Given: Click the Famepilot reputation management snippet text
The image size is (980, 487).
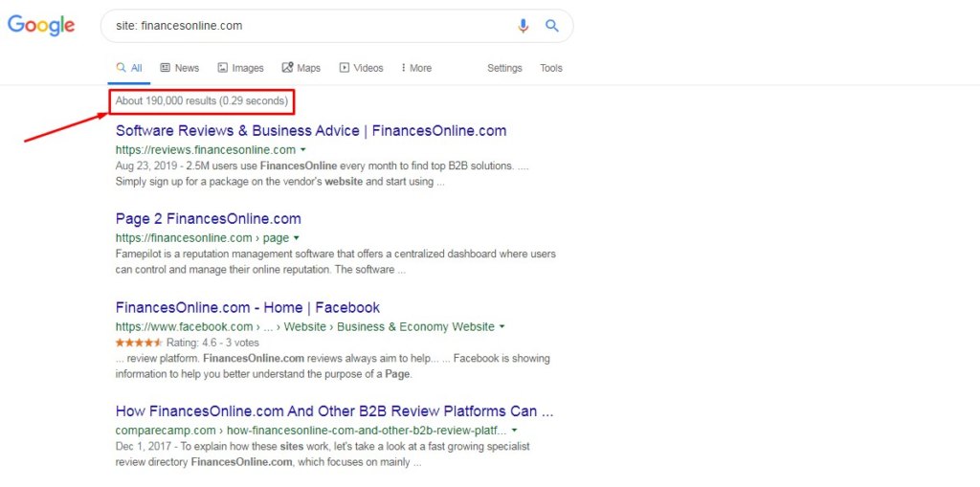Looking at the screenshot, I should pyautogui.click(x=336, y=262).
